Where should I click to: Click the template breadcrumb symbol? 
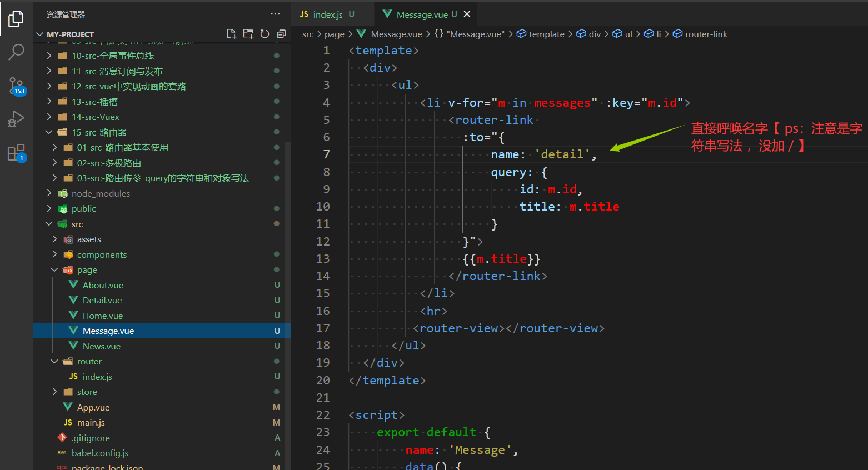(x=541, y=34)
